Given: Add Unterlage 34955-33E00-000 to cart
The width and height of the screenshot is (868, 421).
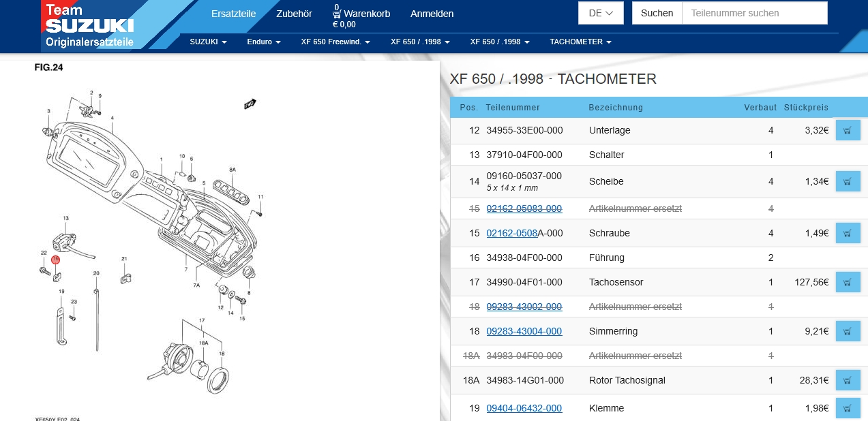Looking at the screenshot, I should point(848,130).
